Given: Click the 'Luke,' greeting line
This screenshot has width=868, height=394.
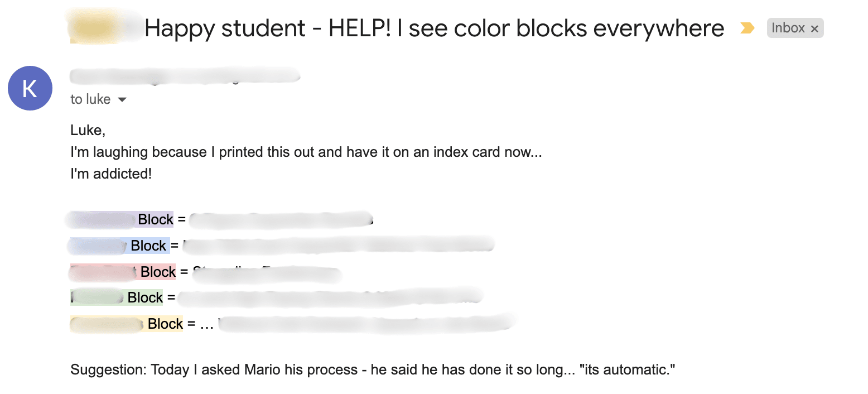Looking at the screenshot, I should point(88,131).
